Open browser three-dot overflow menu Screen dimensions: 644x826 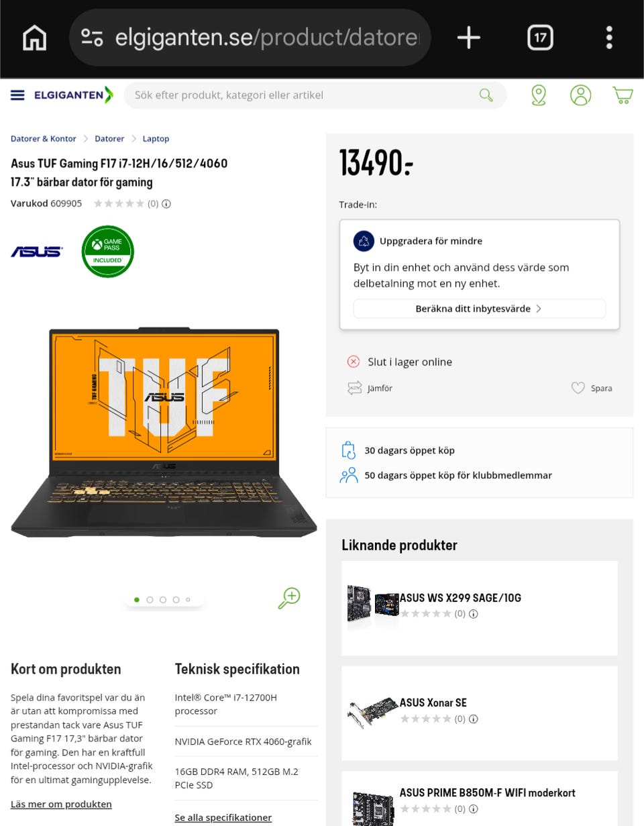tap(609, 38)
